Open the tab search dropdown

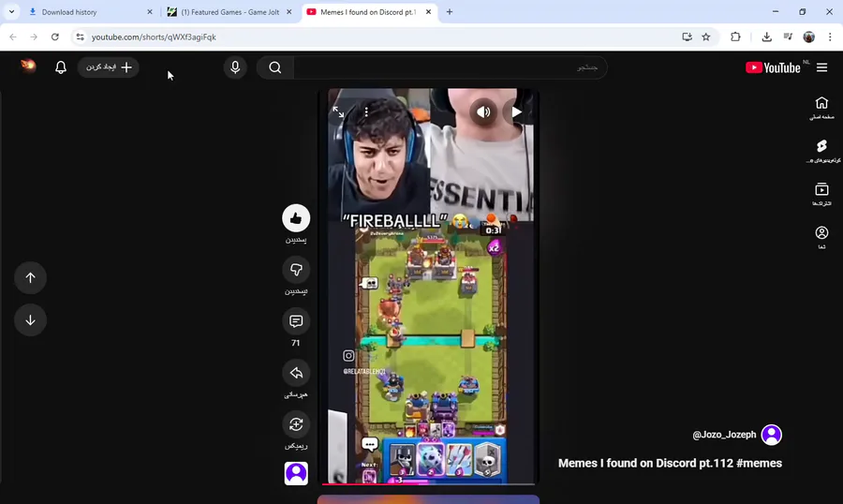11,12
